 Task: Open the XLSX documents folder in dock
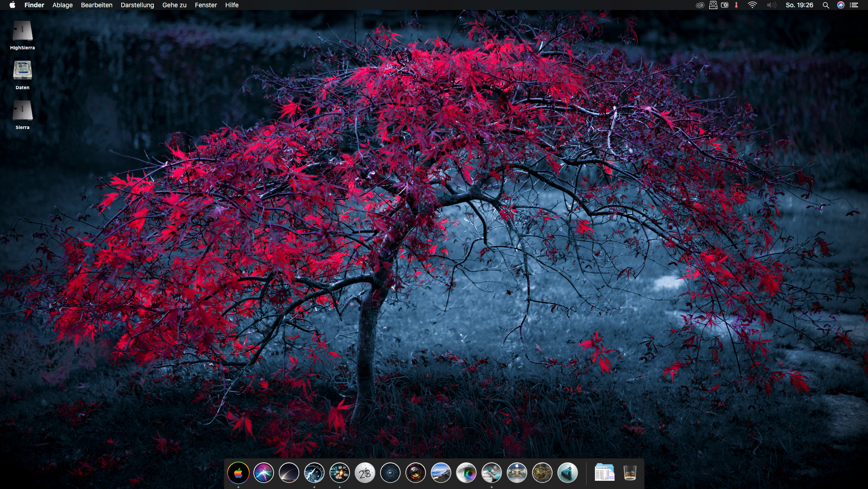pyautogui.click(x=604, y=473)
